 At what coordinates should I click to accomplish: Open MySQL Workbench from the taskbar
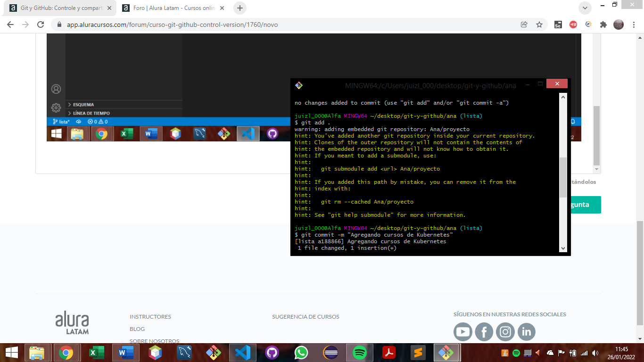pyautogui.click(x=184, y=353)
